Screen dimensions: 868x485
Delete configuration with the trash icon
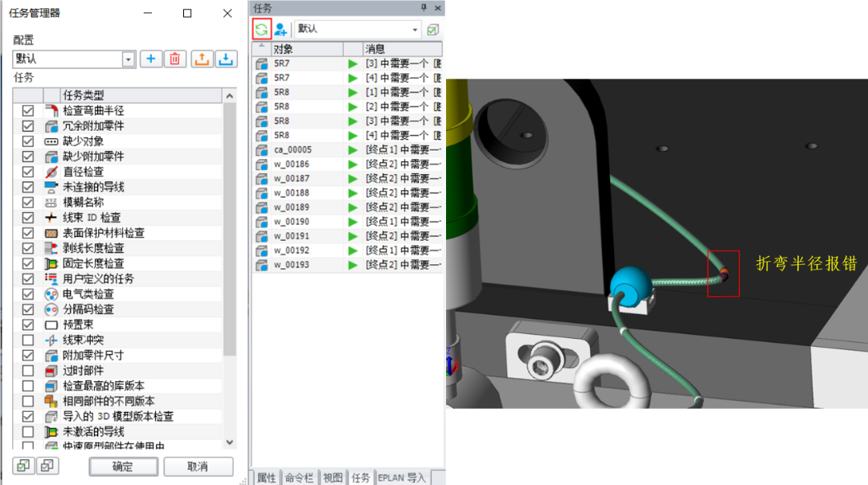(x=175, y=59)
